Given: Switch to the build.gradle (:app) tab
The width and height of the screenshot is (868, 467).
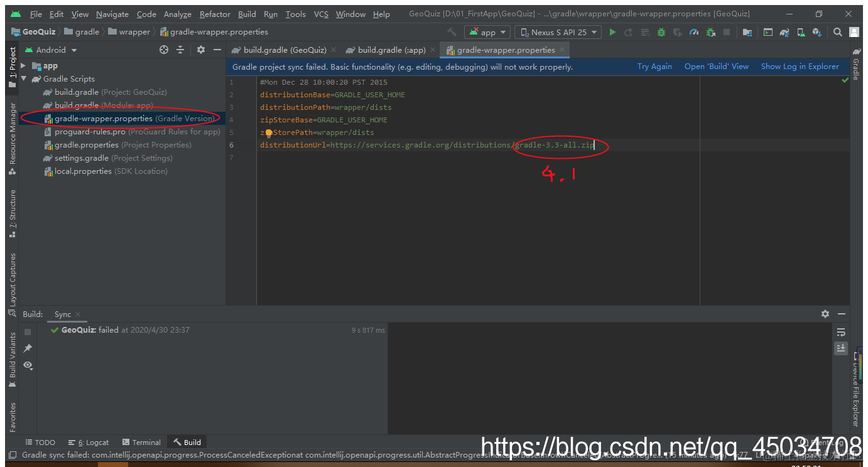Looking at the screenshot, I should [392, 50].
